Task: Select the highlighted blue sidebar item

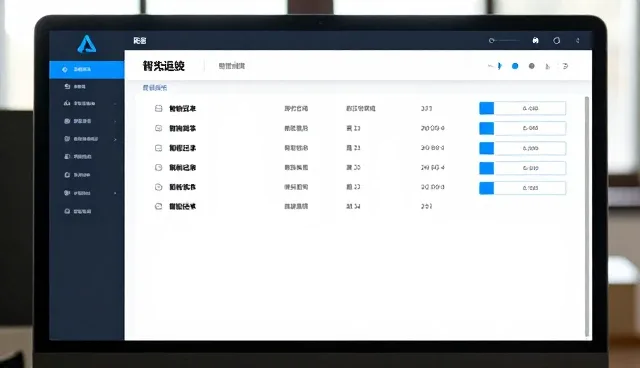Action: tap(87, 69)
